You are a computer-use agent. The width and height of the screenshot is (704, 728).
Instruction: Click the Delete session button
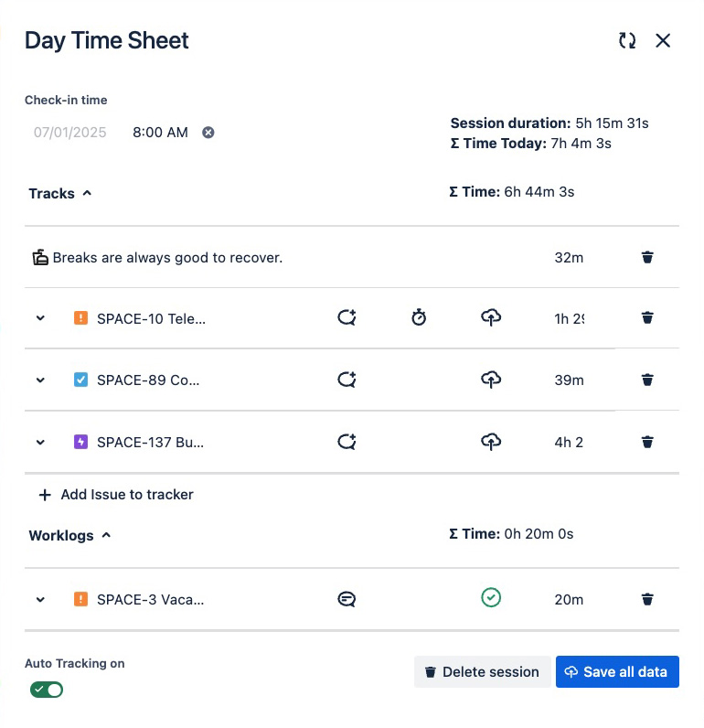(x=482, y=671)
